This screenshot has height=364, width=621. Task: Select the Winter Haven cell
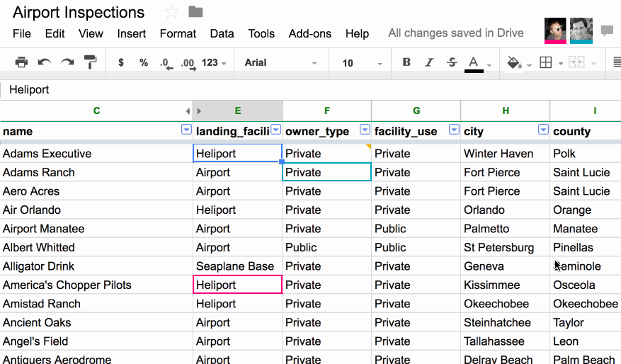[x=506, y=153]
